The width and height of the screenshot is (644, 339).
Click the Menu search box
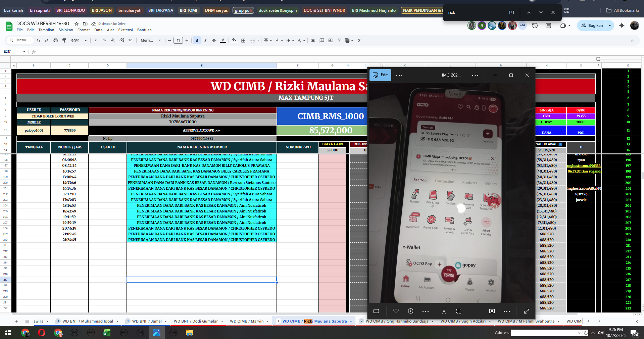[20, 40]
